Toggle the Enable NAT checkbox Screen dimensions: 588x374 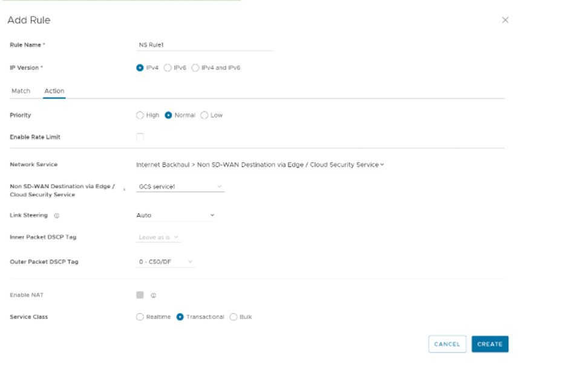click(140, 295)
